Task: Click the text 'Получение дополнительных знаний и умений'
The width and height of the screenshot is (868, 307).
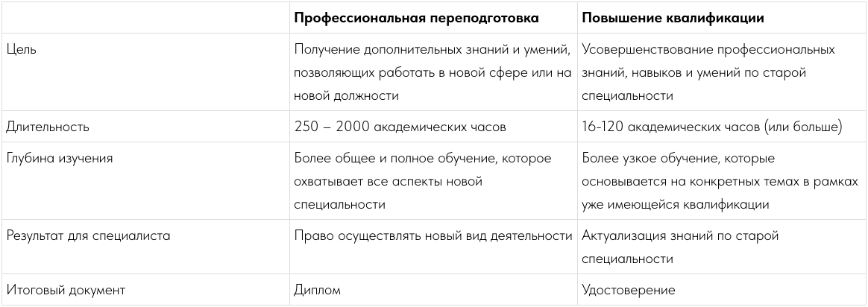Action: pyautogui.click(x=432, y=49)
